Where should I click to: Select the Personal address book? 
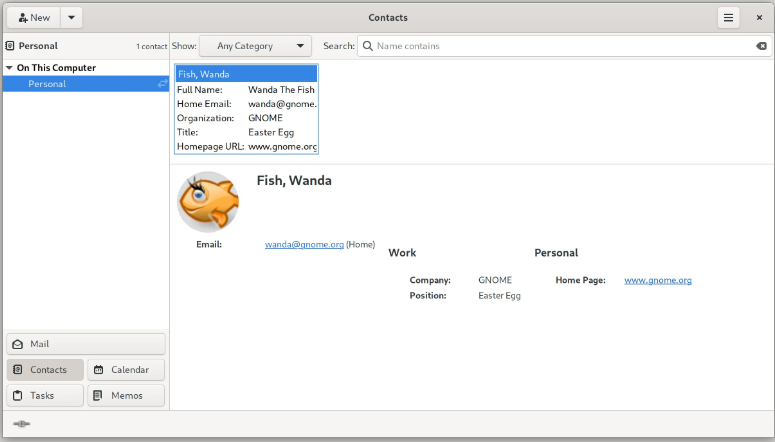pos(47,84)
